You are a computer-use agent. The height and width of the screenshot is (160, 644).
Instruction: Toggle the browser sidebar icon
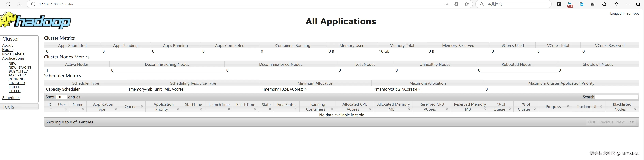pyautogui.click(x=638, y=4)
